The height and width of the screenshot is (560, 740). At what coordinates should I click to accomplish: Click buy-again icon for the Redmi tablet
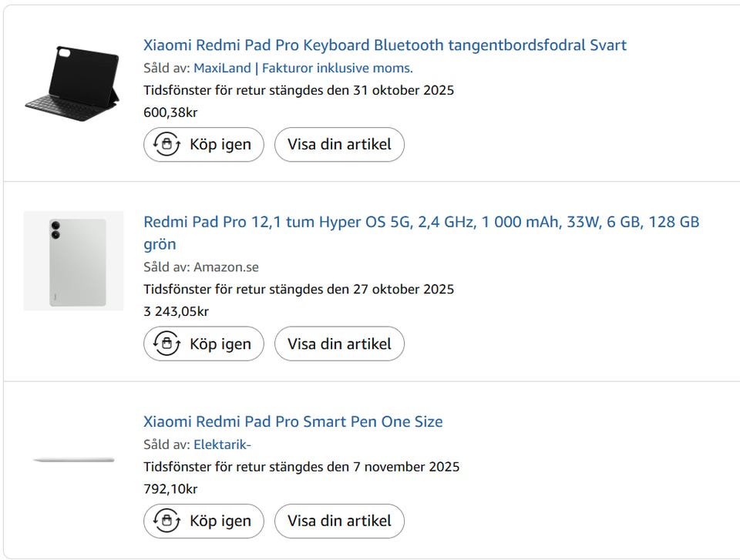[166, 344]
